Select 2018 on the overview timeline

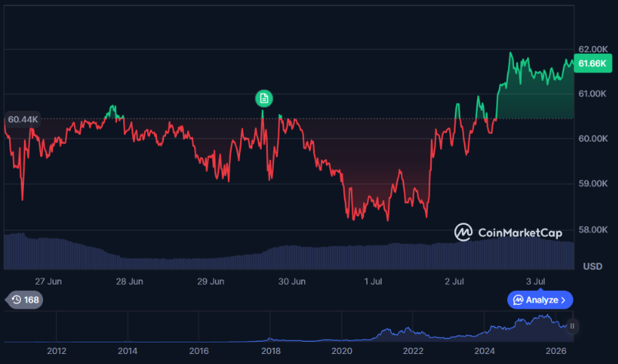click(271, 351)
